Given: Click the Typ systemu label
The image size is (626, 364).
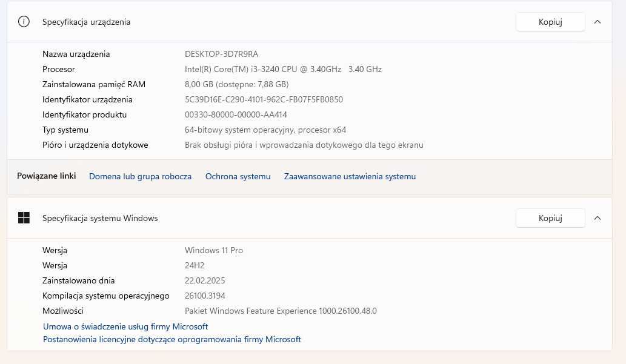Looking at the screenshot, I should (x=65, y=130).
